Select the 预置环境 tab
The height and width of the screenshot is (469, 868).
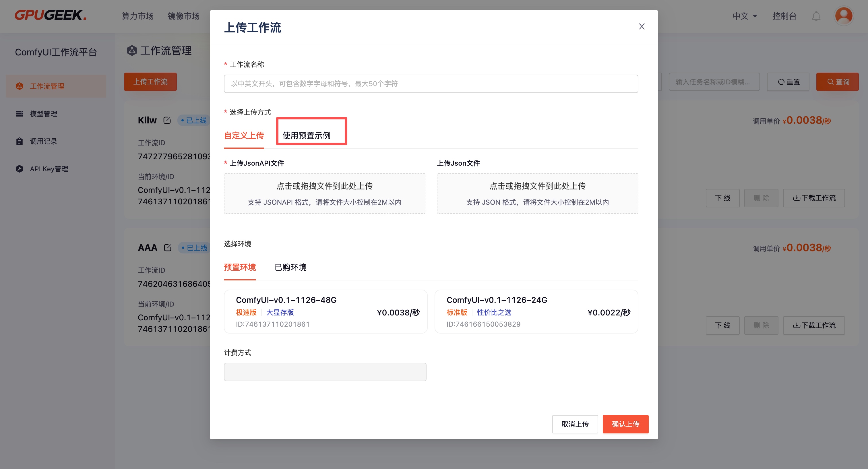pos(240,267)
